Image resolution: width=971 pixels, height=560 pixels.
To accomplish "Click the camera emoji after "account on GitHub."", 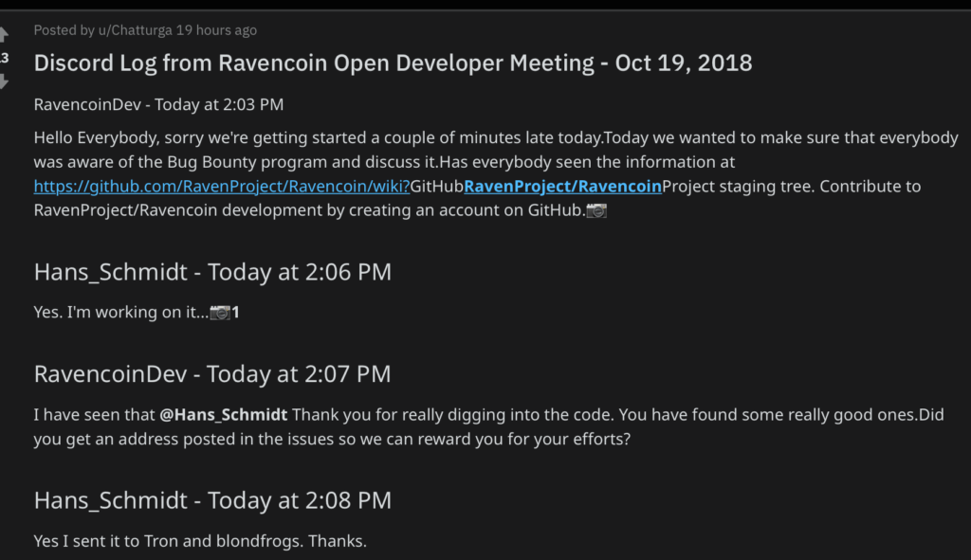I will [x=596, y=210].
